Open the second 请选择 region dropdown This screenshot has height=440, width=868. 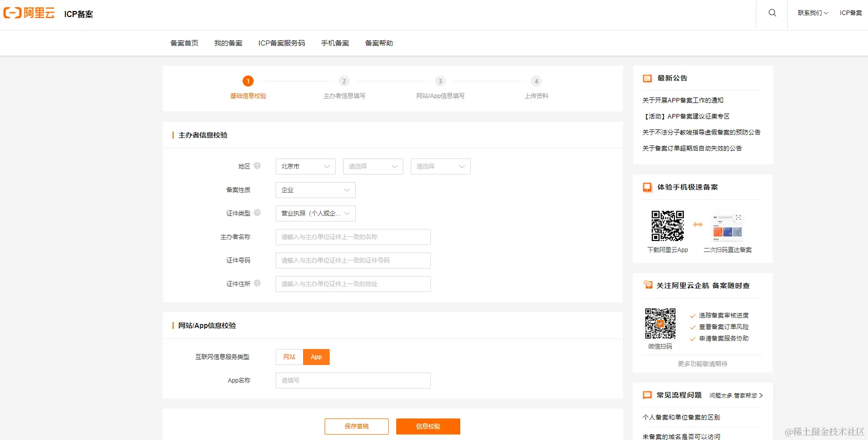(373, 166)
